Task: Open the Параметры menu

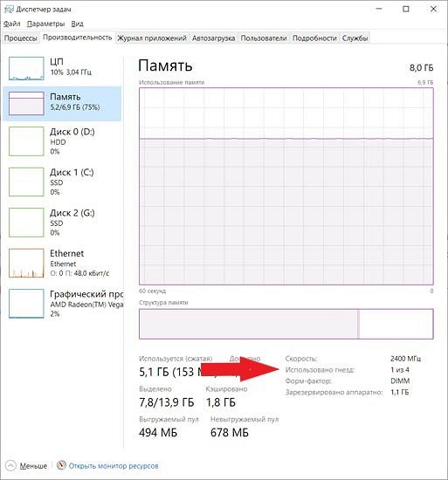Action: [x=46, y=24]
